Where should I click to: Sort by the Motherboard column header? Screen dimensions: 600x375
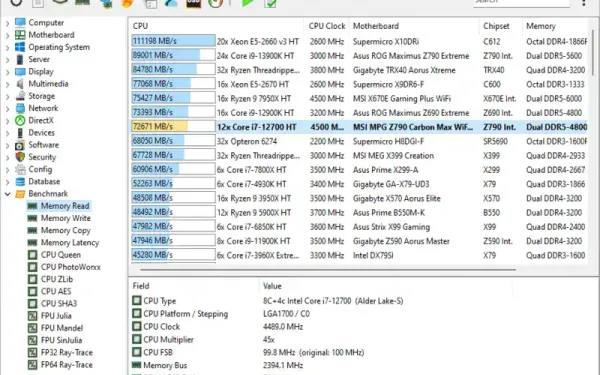tap(414, 26)
